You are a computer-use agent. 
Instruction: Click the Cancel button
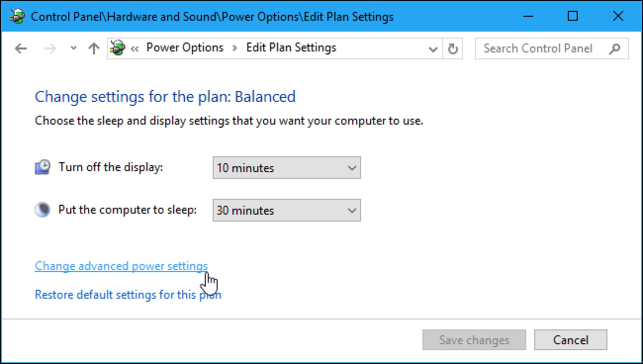570,340
